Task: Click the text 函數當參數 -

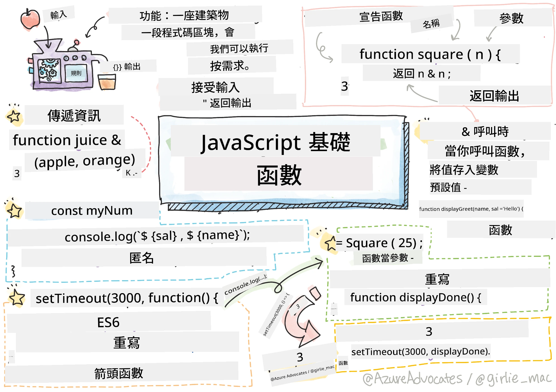Action: click(388, 258)
